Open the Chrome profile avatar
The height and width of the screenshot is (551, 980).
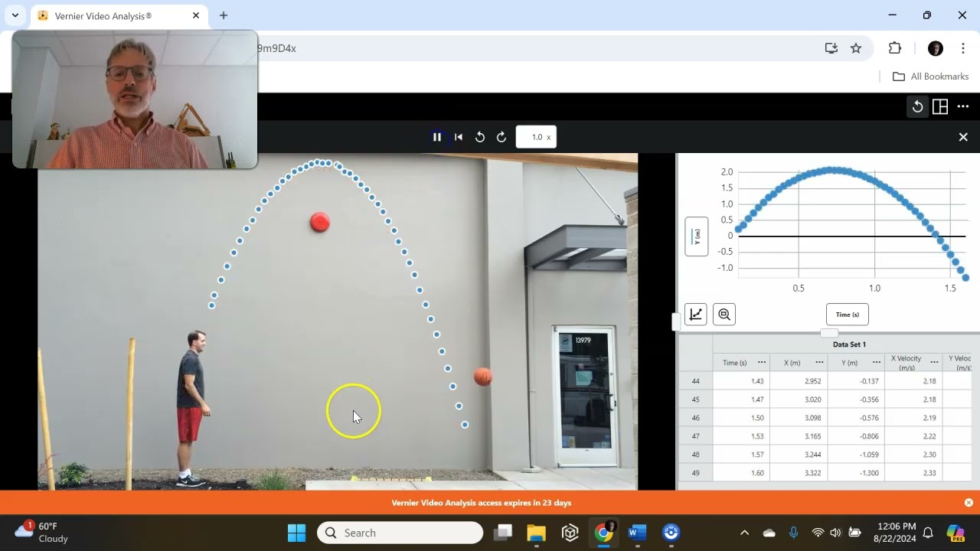pos(936,48)
